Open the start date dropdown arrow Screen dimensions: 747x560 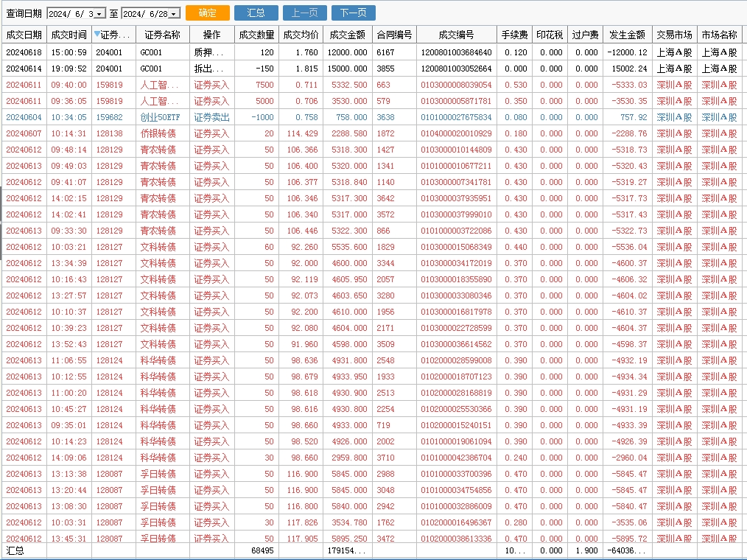(x=99, y=14)
